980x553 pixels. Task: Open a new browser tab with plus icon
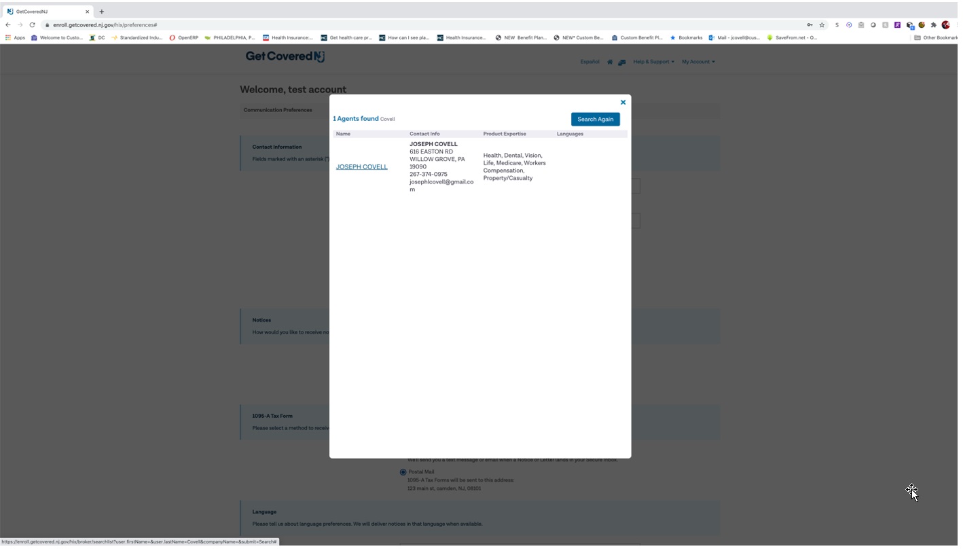pyautogui.click(x=101, y=12)
